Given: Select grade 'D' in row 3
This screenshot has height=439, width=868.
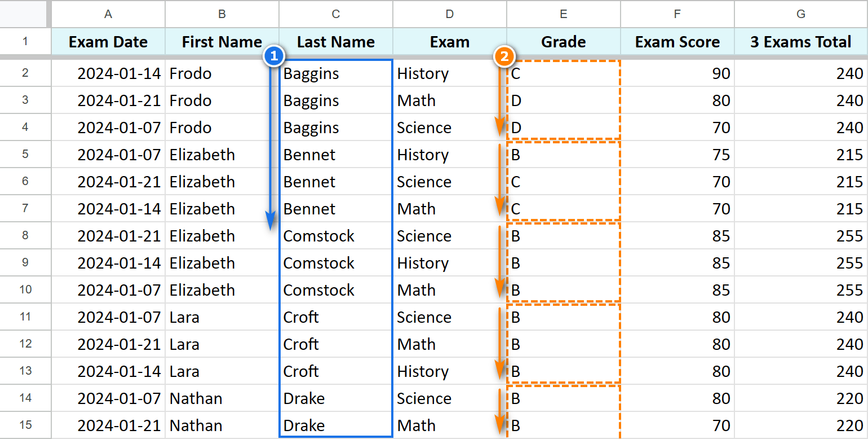Looking at the screenshot, I should [x=564, y=100].
